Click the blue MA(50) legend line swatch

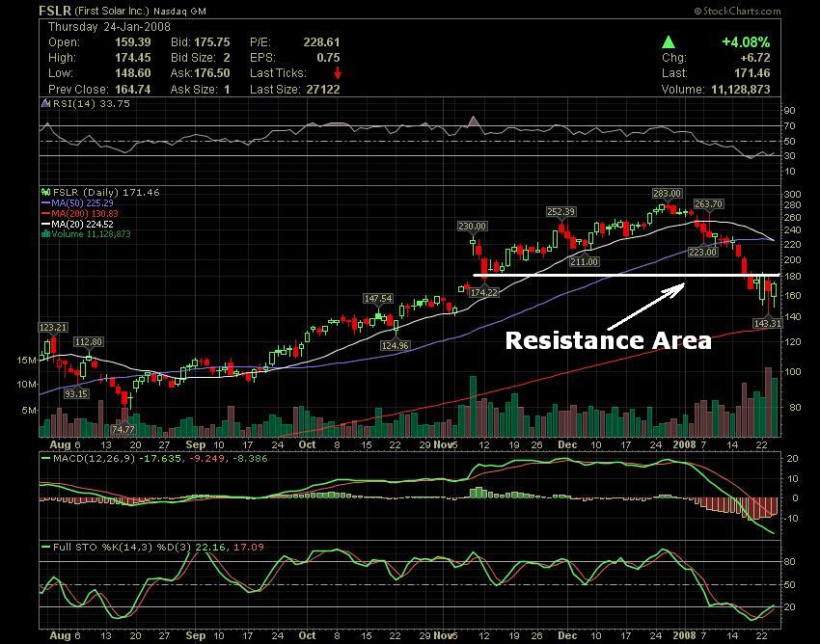46,202
